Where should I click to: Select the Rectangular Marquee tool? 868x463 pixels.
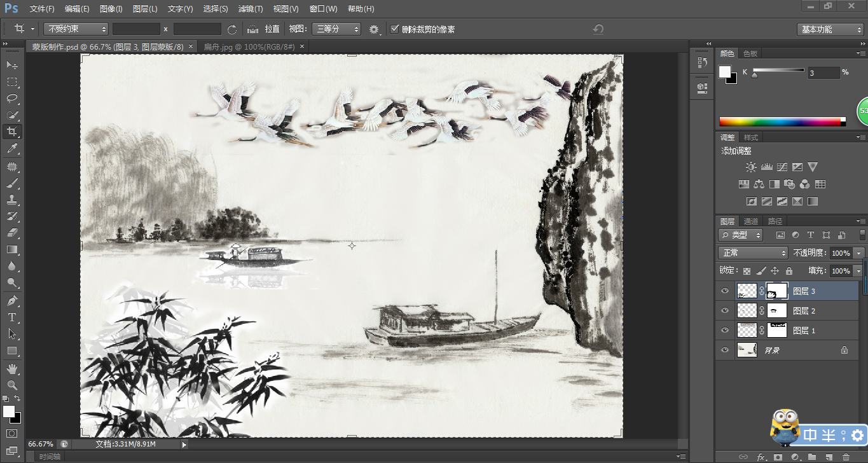point(12,82)
